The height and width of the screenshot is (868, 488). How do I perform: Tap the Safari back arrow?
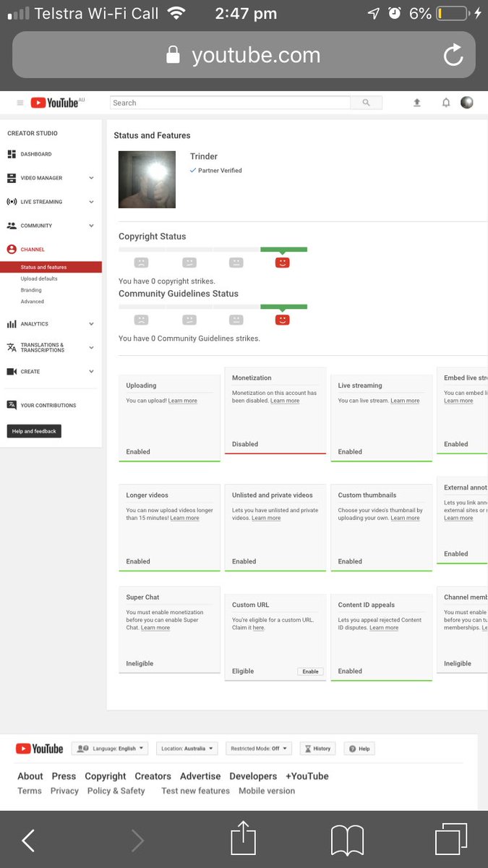[x=28, y=841]
